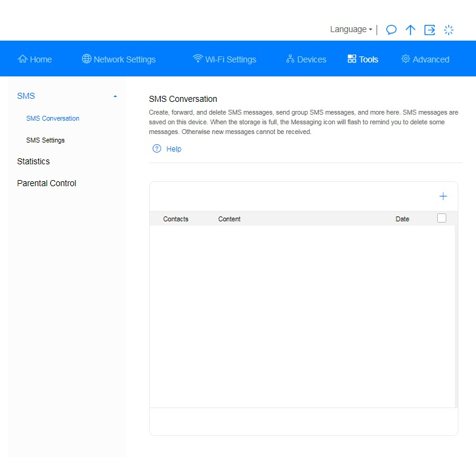This screenshot has height=476, width=476.
Task: Open the Language dropdown
Action: (x=351, y=29)
